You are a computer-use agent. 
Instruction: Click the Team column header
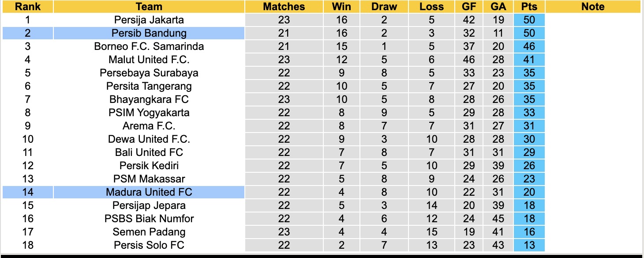coord(149,7)
